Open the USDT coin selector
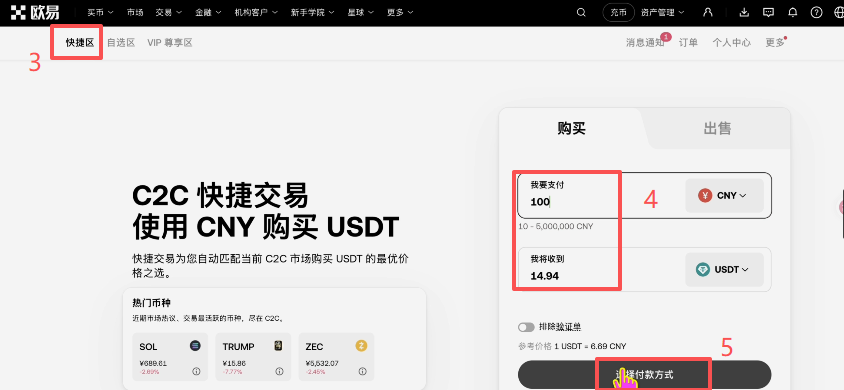This screenshot has height=390, width=844. (724, 270)
